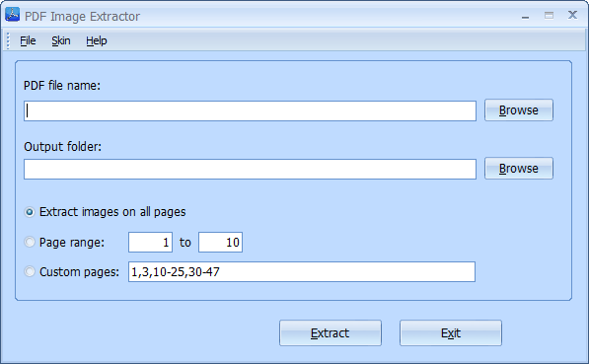Screen dimensions: 589x364
Task: Click the Custom pages field with 1,3,10-25,30-47
Action: [302, 271]
